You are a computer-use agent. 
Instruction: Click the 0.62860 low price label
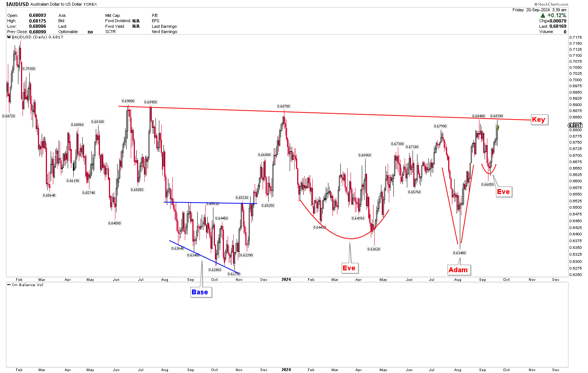215,270
